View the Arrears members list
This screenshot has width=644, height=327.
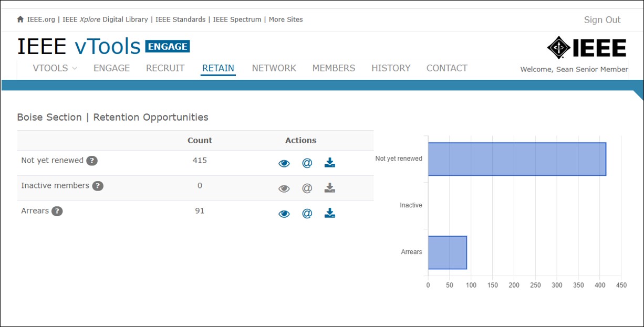(x=284, y=214)
